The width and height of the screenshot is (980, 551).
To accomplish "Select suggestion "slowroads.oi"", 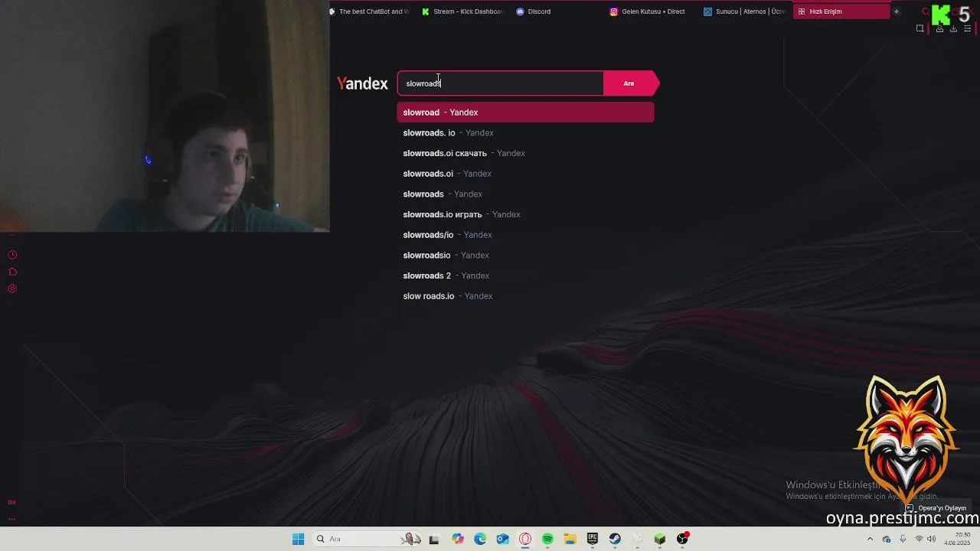I will pyautogui.click(x=525, y=174).
